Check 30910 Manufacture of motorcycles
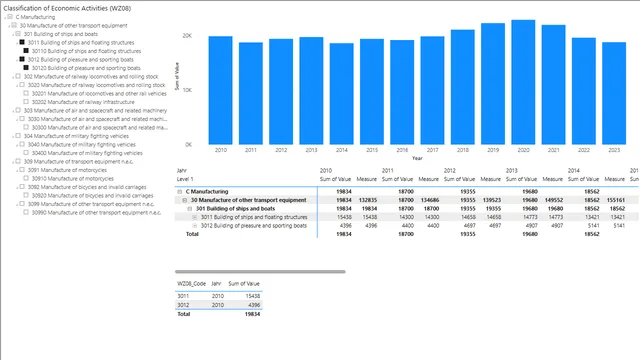This screenshot has height=360, width=640. click(x=26, y=178)
